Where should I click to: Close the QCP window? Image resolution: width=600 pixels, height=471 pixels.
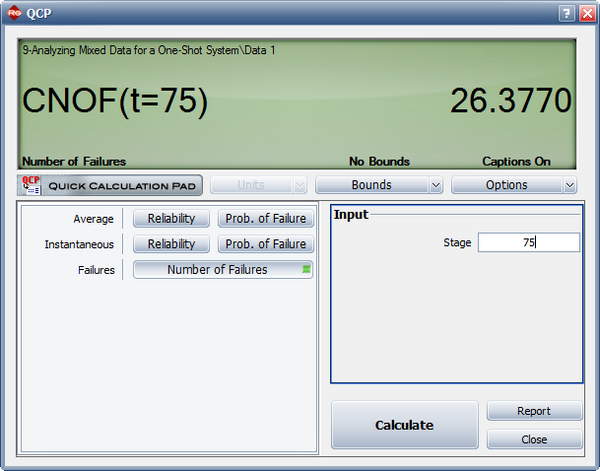(x=587, y=14)
